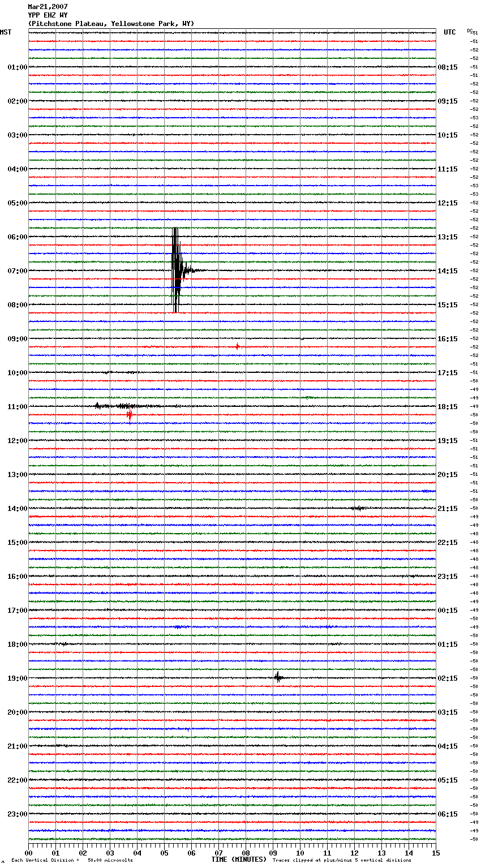Viewport: 481px width, 868px height.
Task: Click the "07:00" MST hour label
Action: (x=18, y=271)
